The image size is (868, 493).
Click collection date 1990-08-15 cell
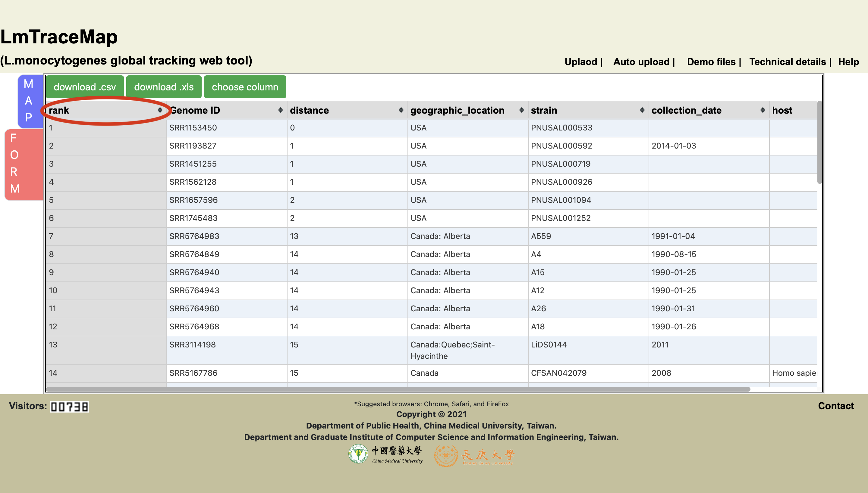(709, 255)
